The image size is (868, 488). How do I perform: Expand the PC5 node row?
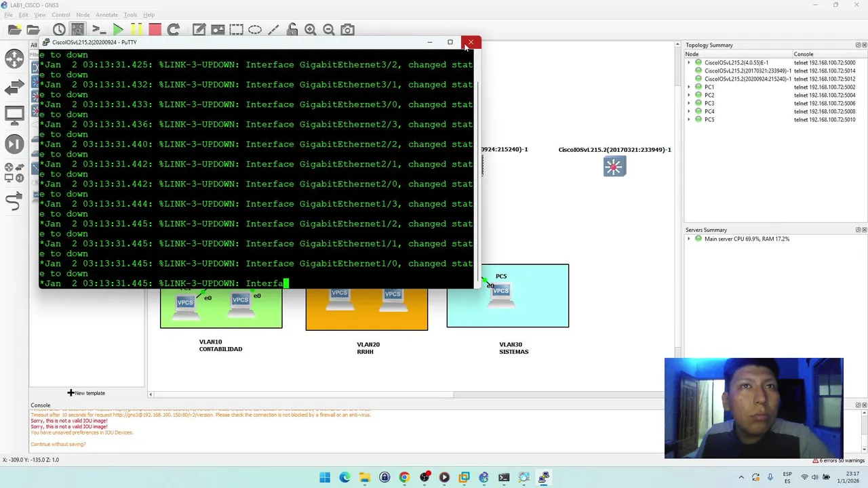689,119
